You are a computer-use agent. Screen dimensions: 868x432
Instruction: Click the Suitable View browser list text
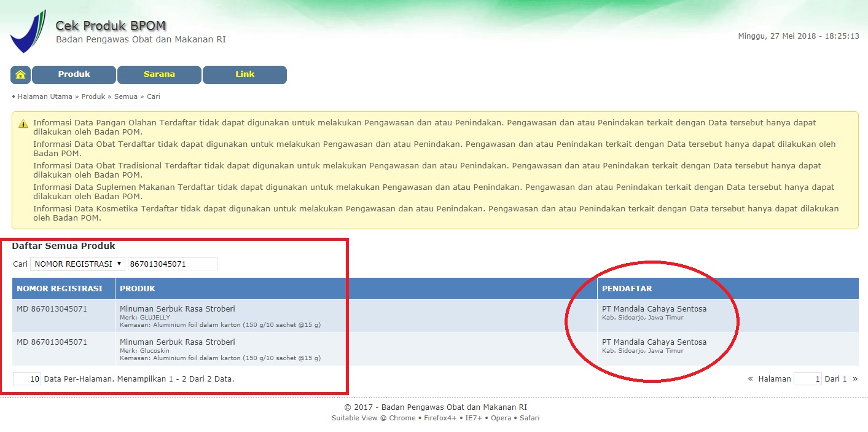(x=436, y=418)
